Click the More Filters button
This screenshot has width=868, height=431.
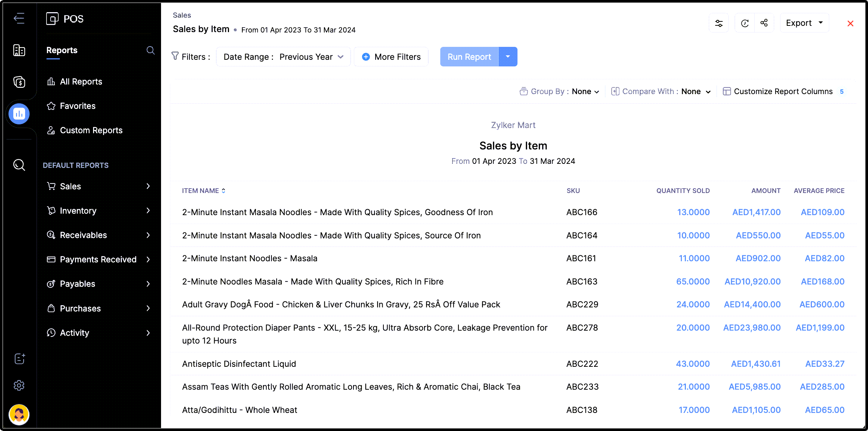pyautogui.click(x=391, y=57)
